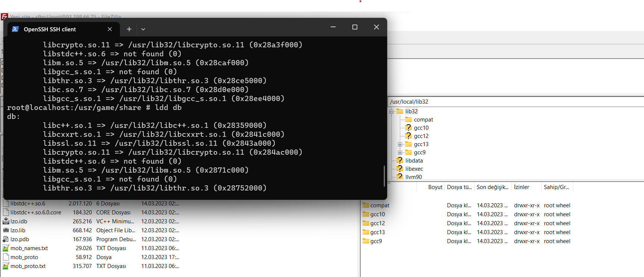644x277 pixels.
Task: Click gcc13 folder icon in remote list
Action: pyautogui.click(x=366, y=232)
